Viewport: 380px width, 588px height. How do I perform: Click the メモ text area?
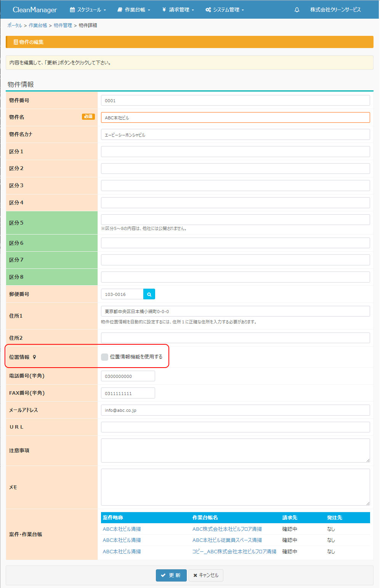tap(236, 487)
